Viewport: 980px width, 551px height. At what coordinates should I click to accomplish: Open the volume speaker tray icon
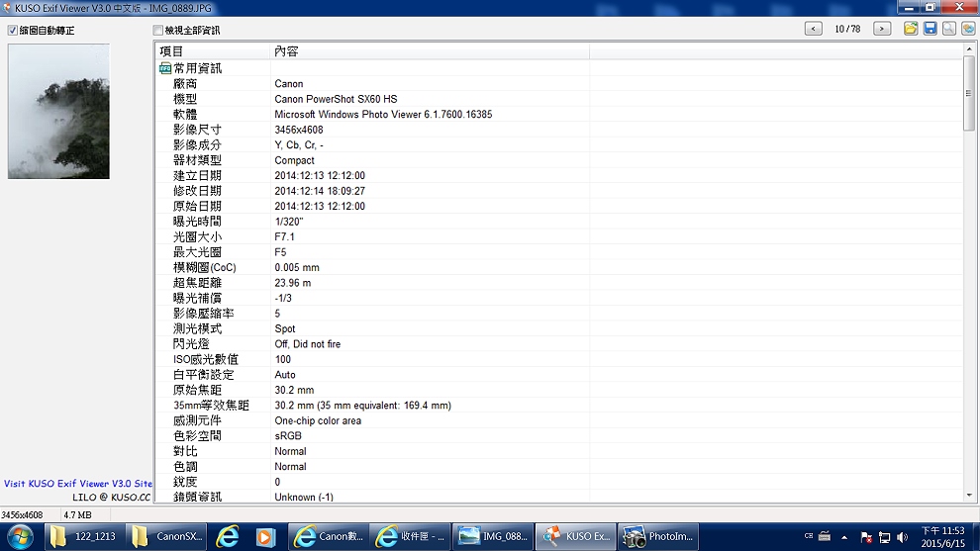[x=902, y=537]
